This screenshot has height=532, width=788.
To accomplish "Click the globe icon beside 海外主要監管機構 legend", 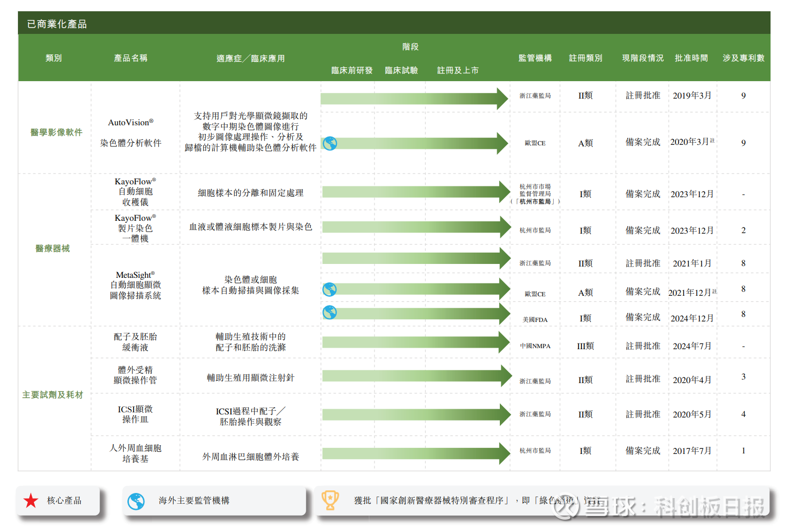I will [136, 501].
